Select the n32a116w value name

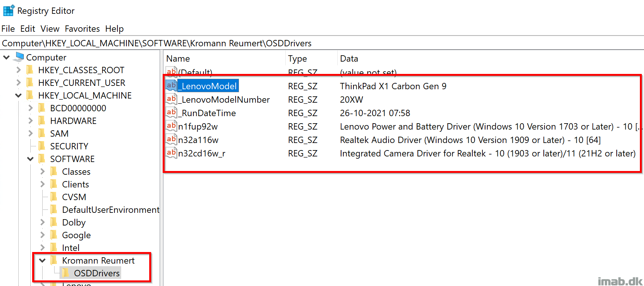tap(198, 140)
